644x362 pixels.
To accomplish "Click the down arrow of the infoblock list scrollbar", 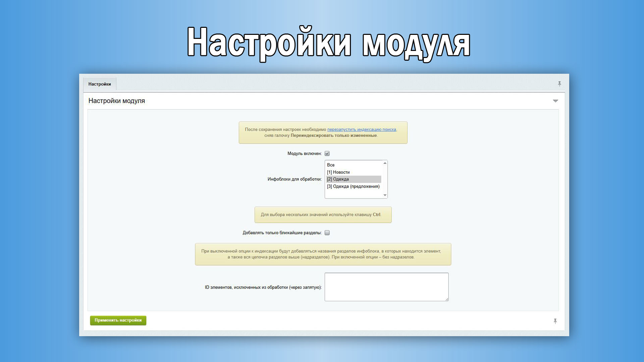I will click(385, 195).
